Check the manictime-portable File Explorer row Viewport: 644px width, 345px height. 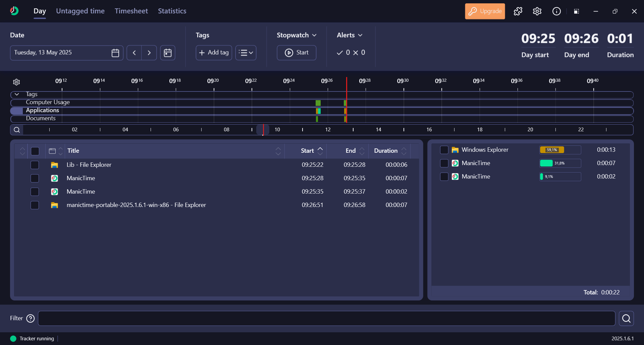tap(35, 205)
